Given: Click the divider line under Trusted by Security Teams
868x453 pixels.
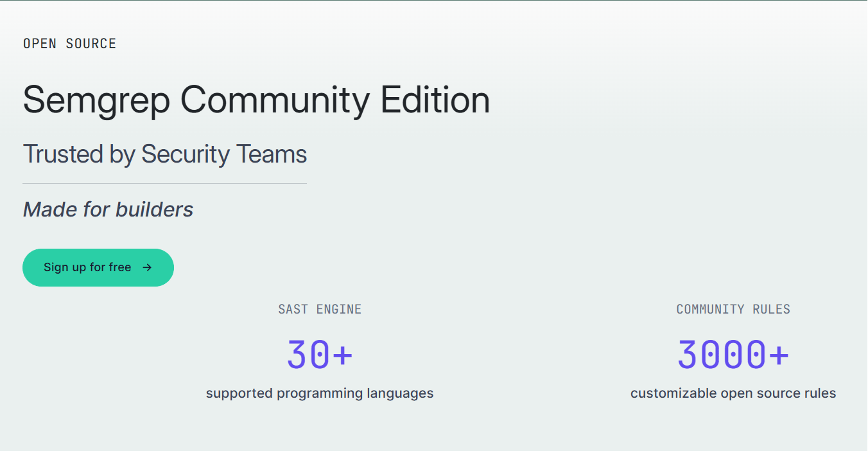Looking at the screenshot, I should [x=164, y=184].
